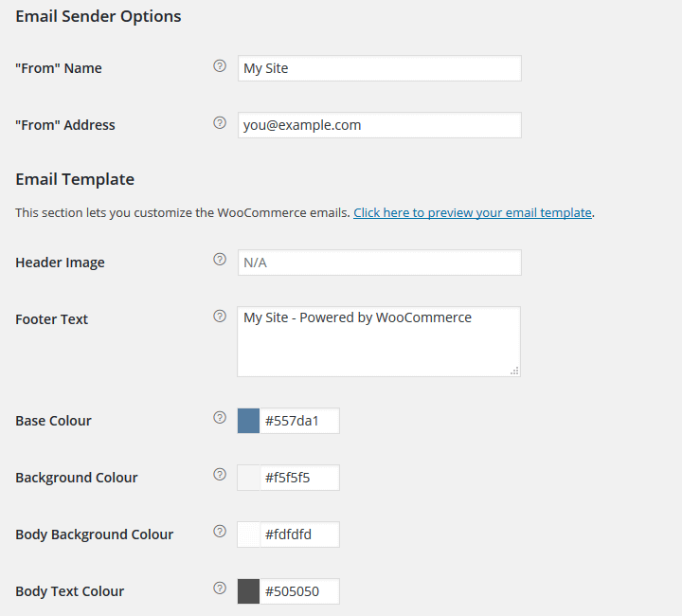Open the email template preview link
Screen dimensions: 682x616
(x=473, y=213)
